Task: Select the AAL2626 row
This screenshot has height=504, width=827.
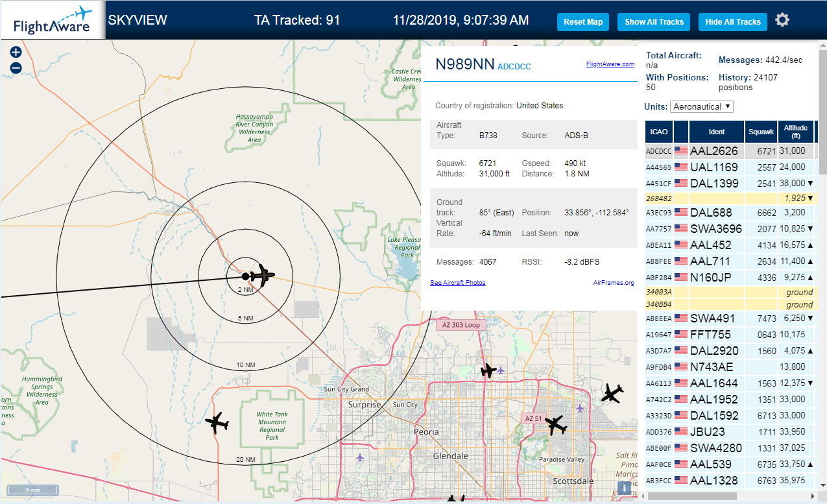Action: 730,151
